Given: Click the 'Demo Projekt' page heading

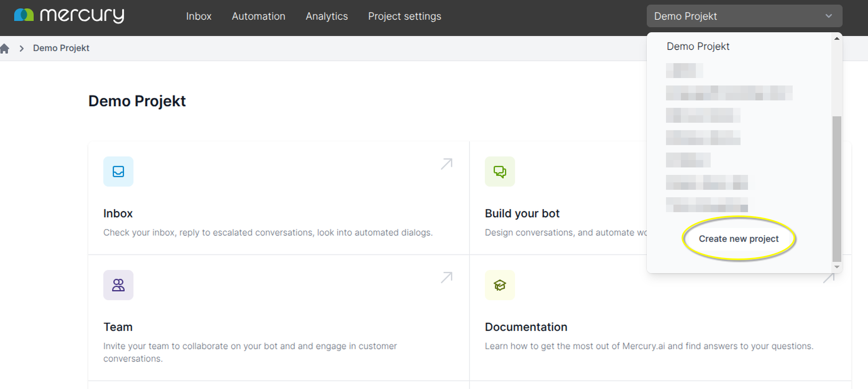Looking at the screenshot, I should point(137,101).
